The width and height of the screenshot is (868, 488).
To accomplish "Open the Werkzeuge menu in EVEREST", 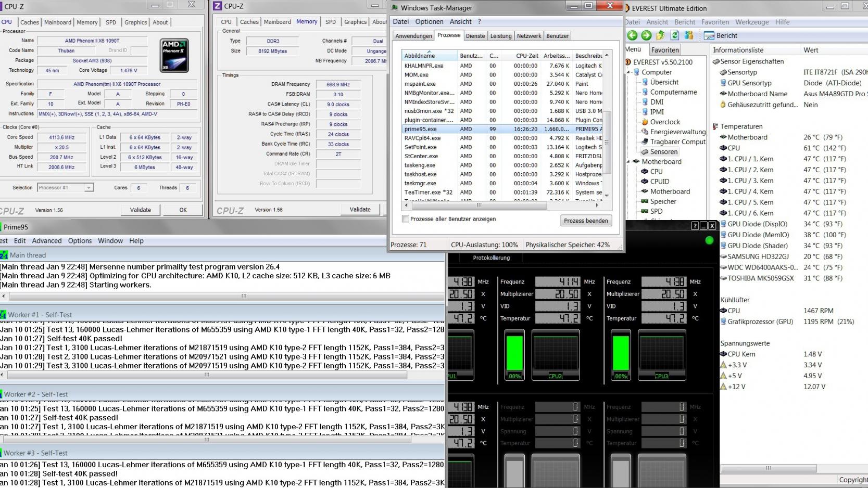I will [752, 22].
